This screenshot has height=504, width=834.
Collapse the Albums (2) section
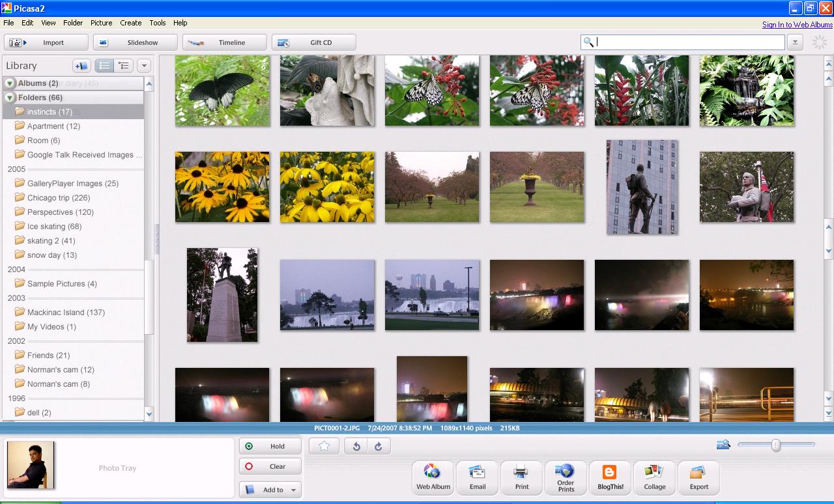pos(10,83)
